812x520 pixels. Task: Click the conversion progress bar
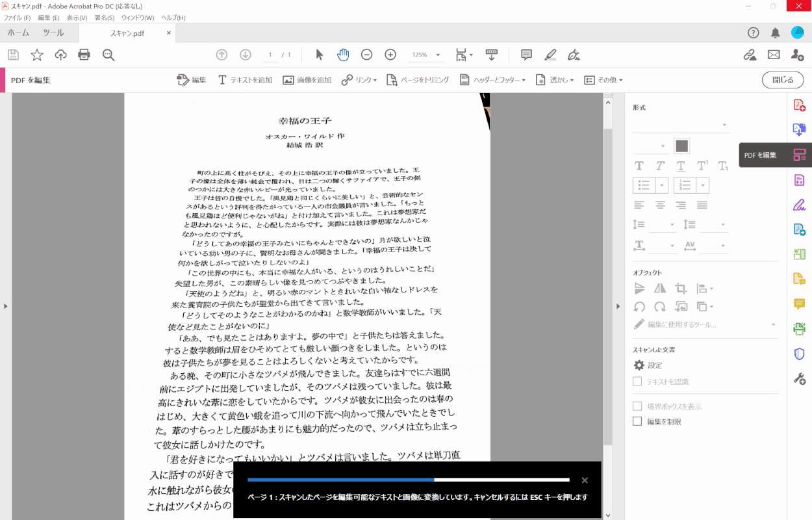click(409, 480)
